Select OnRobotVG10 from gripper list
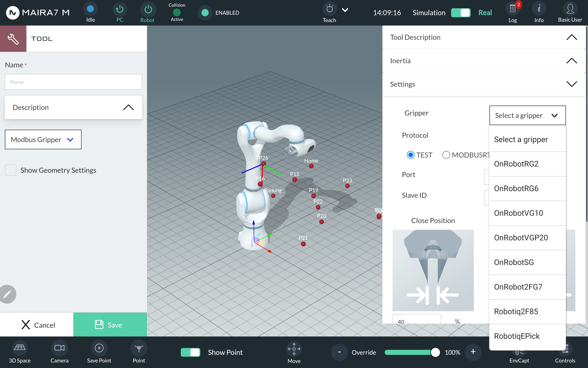588x368 pixels. 528,213
